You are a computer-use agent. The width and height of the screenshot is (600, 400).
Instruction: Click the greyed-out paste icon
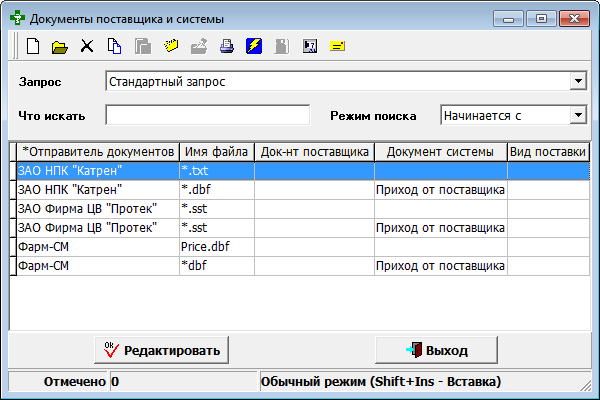coord(143,47)
